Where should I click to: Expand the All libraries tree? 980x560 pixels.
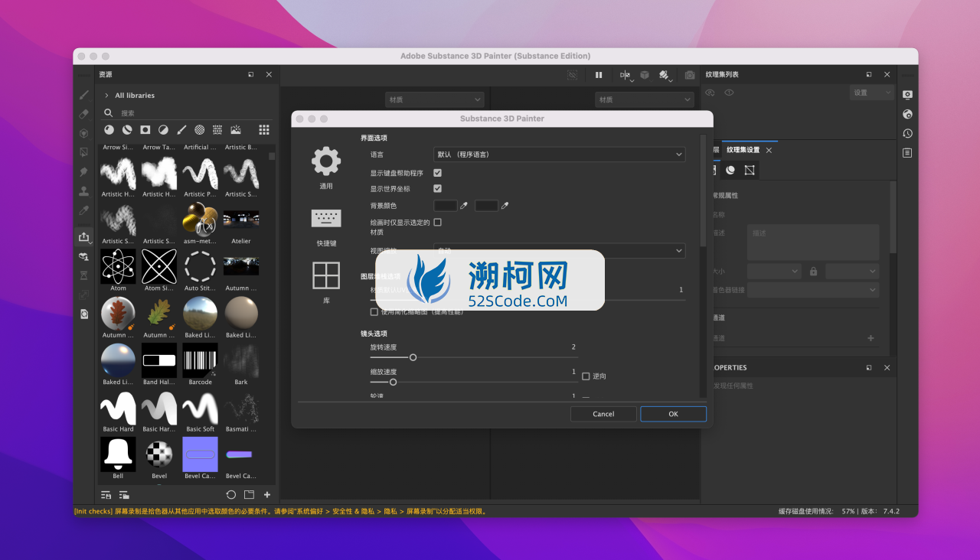(x=106, y=96)
